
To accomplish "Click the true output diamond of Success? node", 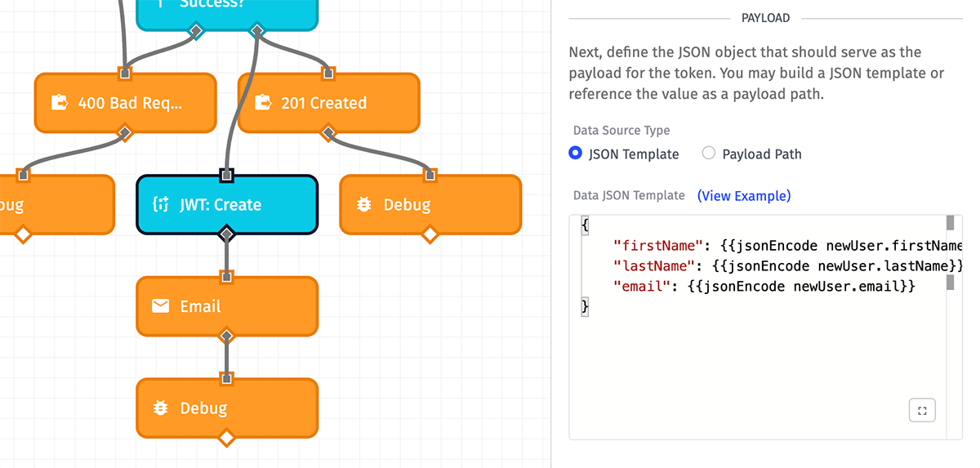I will tap(257, 32).
